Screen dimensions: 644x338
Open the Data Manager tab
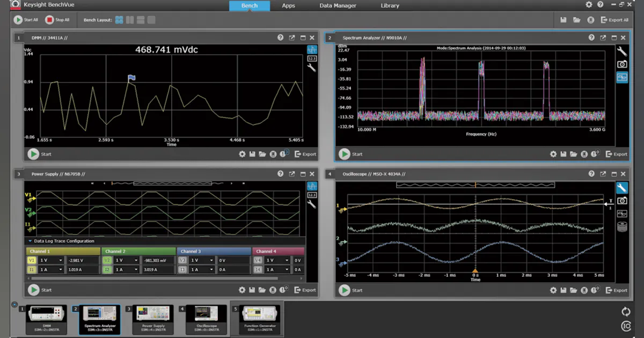tap(338, 6)
